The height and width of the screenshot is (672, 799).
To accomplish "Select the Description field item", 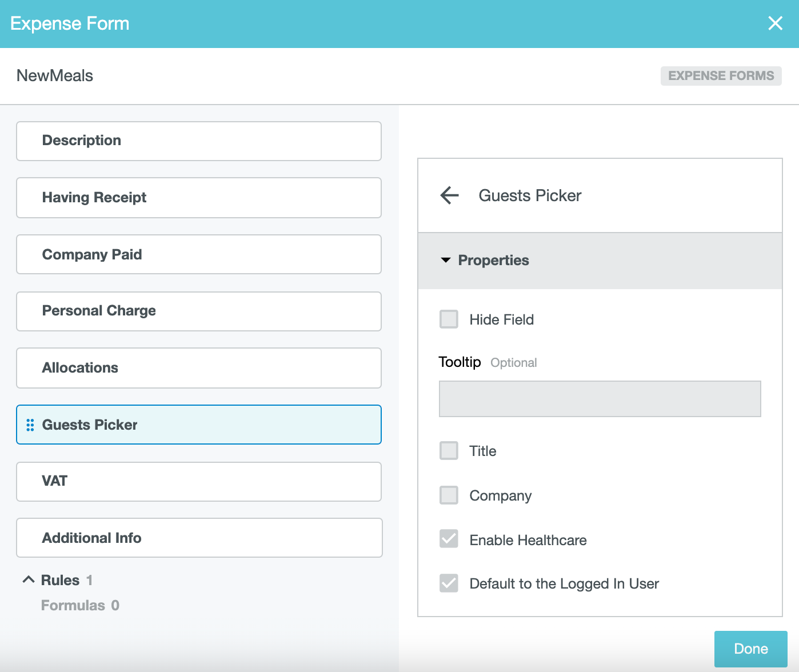I will tap(198, 141).
